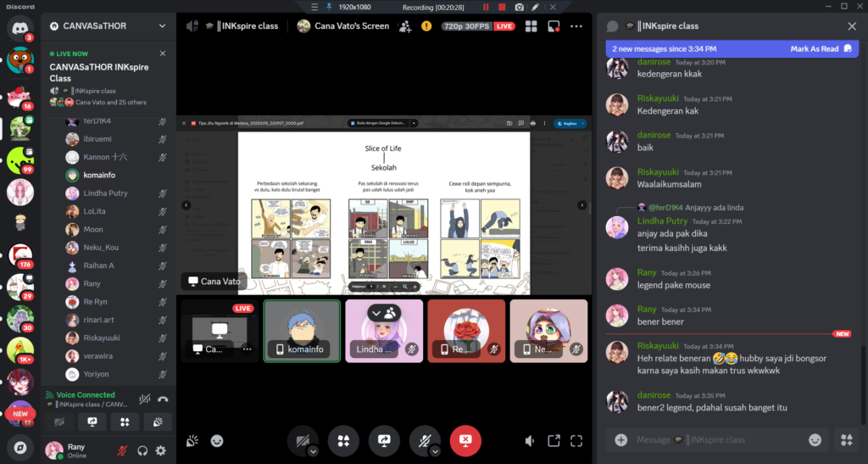Click the muted icon beside Moon
Image resolution: width=868 pixels, height=464 pixels.
point(163,230)
